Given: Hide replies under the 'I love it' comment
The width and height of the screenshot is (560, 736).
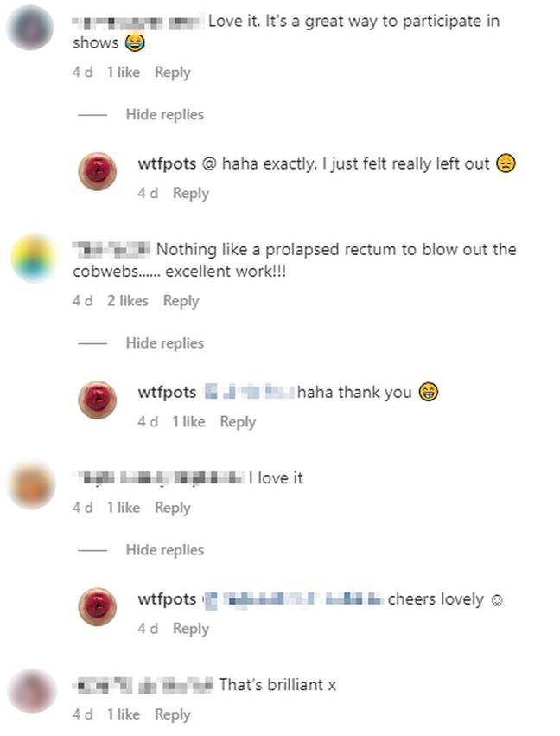Looking at the screenshot, I should point(164,550).
